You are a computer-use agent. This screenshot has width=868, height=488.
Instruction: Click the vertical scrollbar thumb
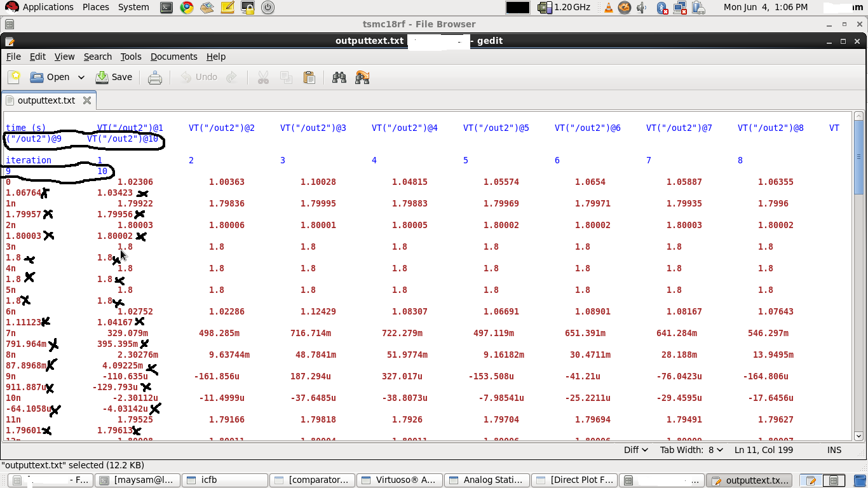click(x=858, y=156)
